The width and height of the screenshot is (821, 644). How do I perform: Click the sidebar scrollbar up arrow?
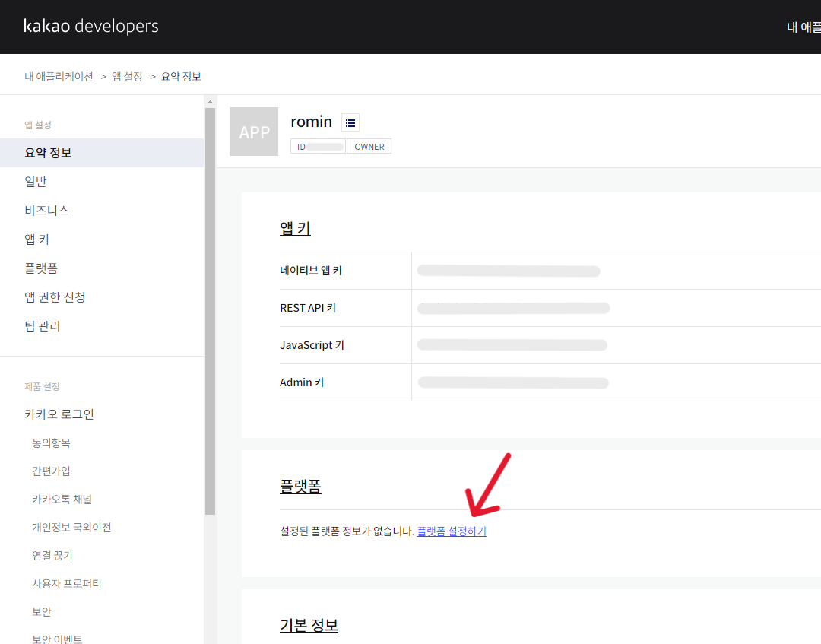pos(210,102)
